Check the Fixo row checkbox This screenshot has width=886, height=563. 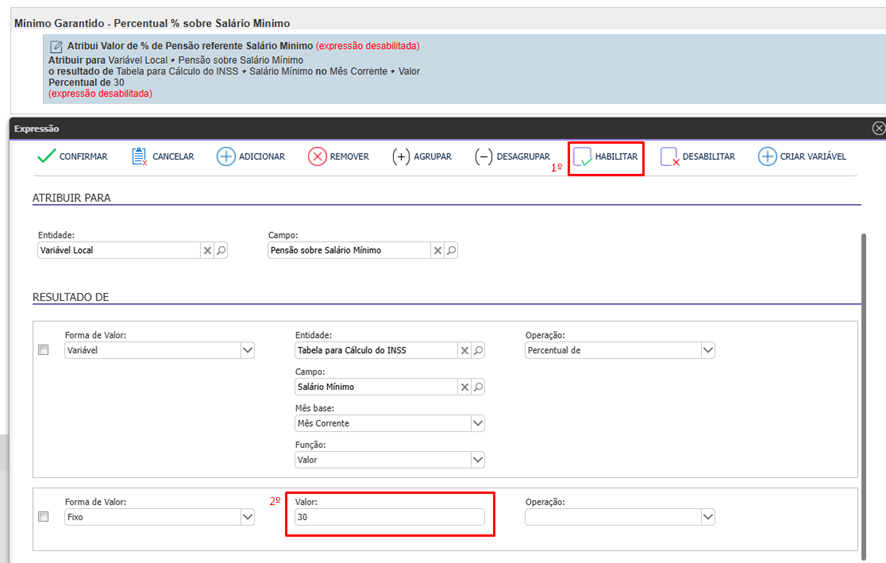[43, 517]
